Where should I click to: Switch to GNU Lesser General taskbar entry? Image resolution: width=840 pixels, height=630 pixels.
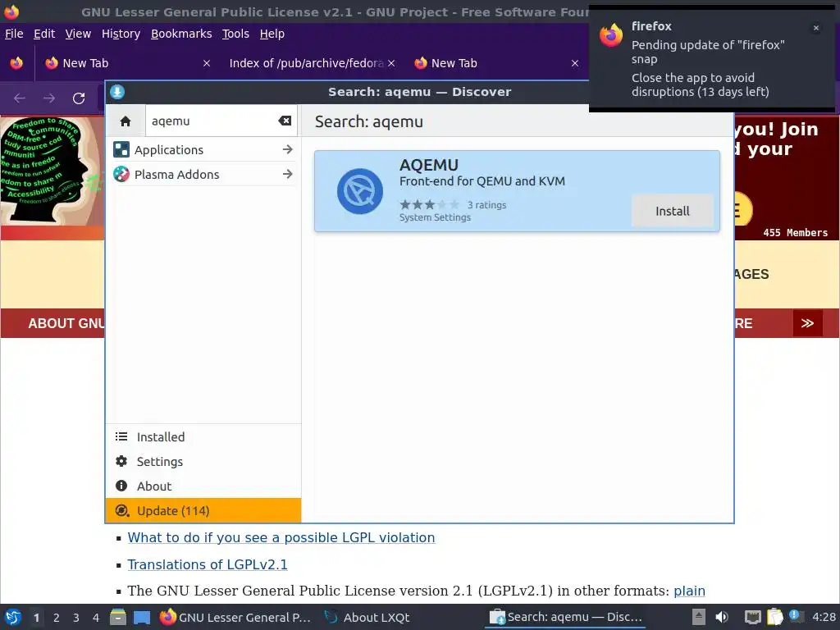(235, 617)
